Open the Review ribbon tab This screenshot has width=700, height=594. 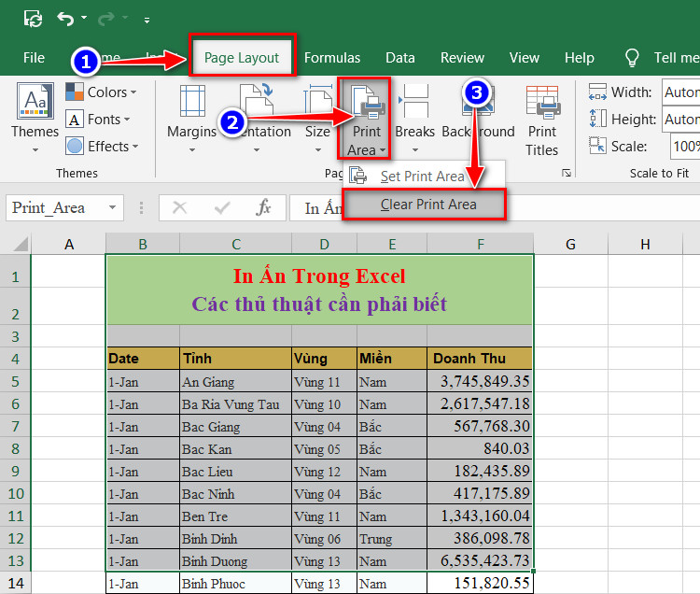coord(462,58)
